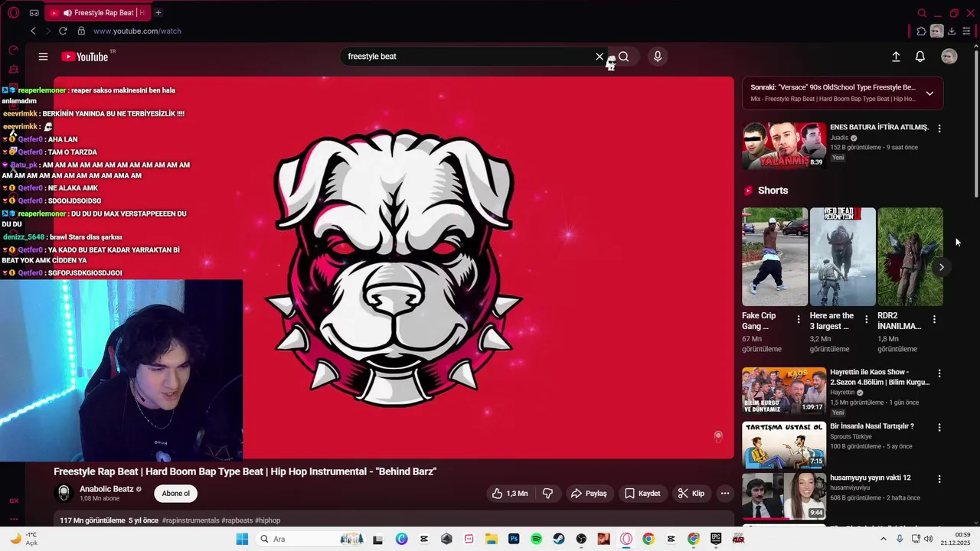The image size is (980, 551).
Task: Expand the up-next Mix playlist chevron
Action: tap(929, 93)
